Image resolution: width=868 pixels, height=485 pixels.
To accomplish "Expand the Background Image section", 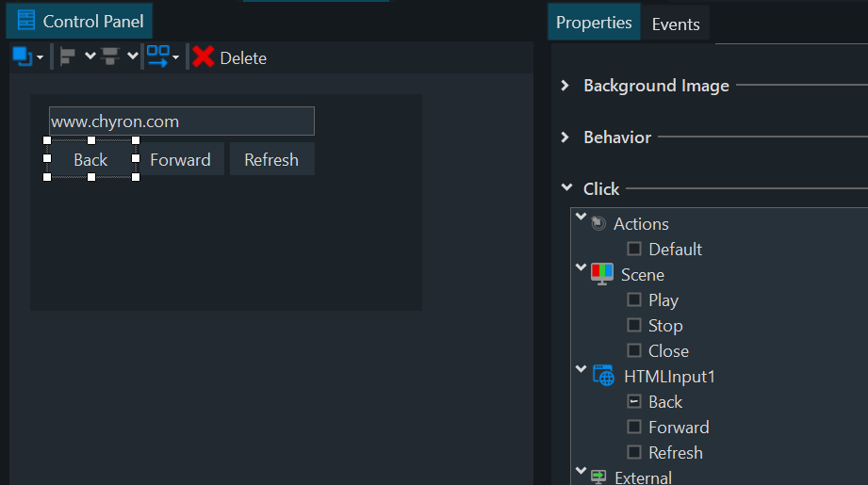I will pyautogui.click(x=565, y=86).
